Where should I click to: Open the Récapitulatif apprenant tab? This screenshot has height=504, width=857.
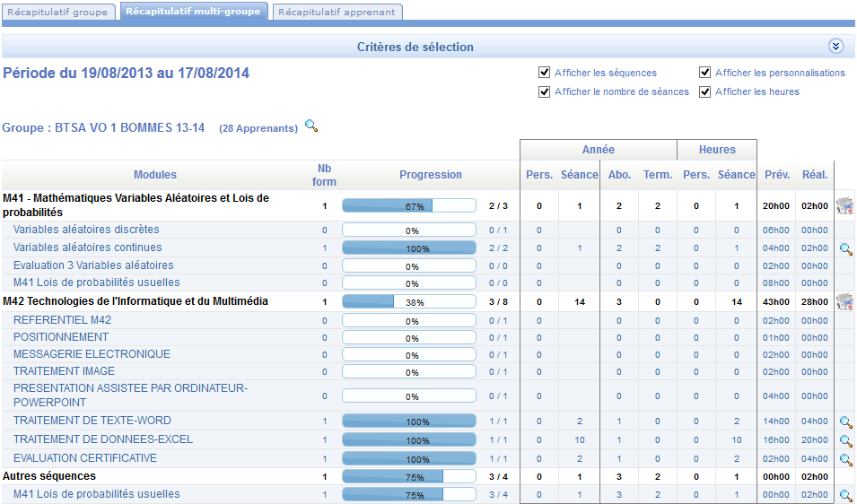337,12
